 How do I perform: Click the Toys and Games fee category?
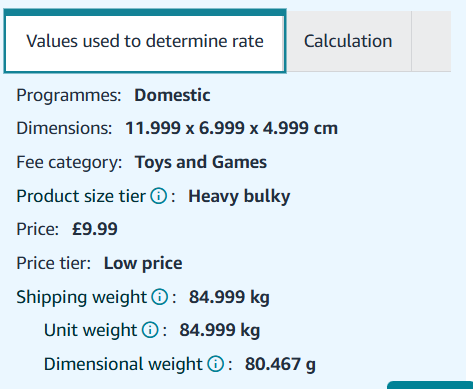(201, 162)
